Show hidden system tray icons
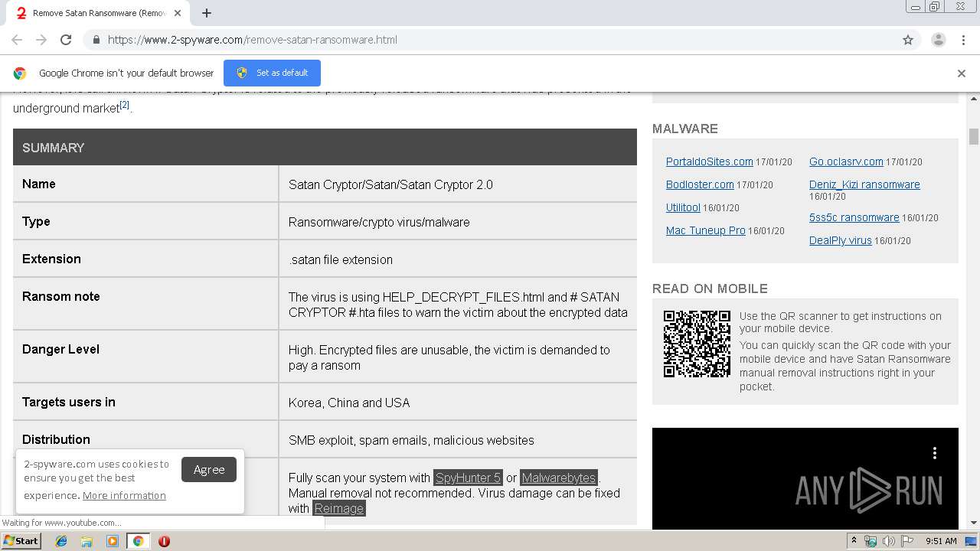 coord(854,541)
